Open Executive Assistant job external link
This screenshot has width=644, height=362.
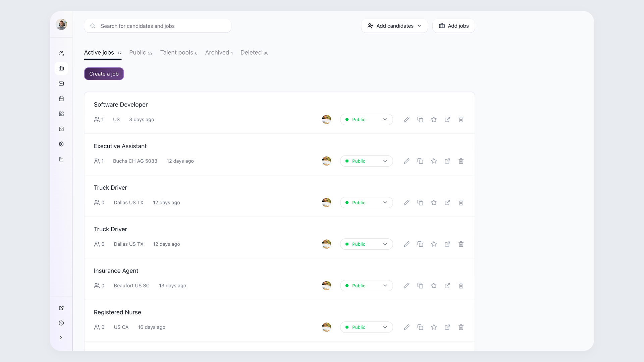447,161
